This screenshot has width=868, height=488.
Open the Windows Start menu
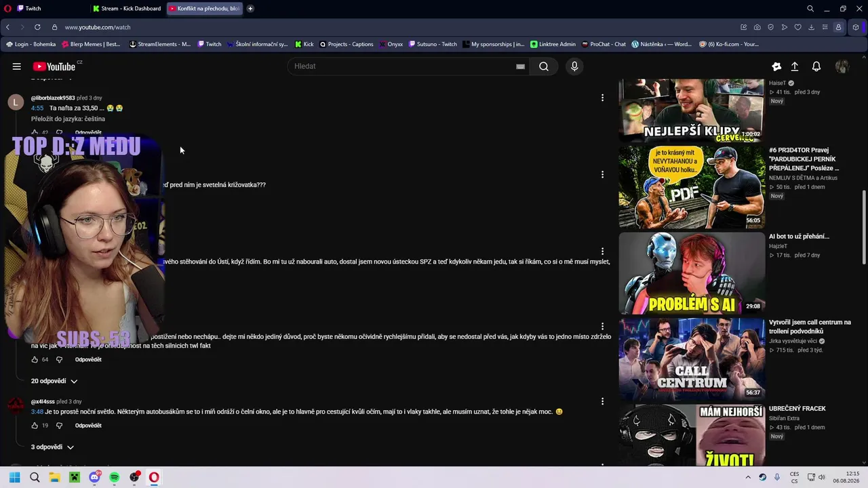click(14, 477)
